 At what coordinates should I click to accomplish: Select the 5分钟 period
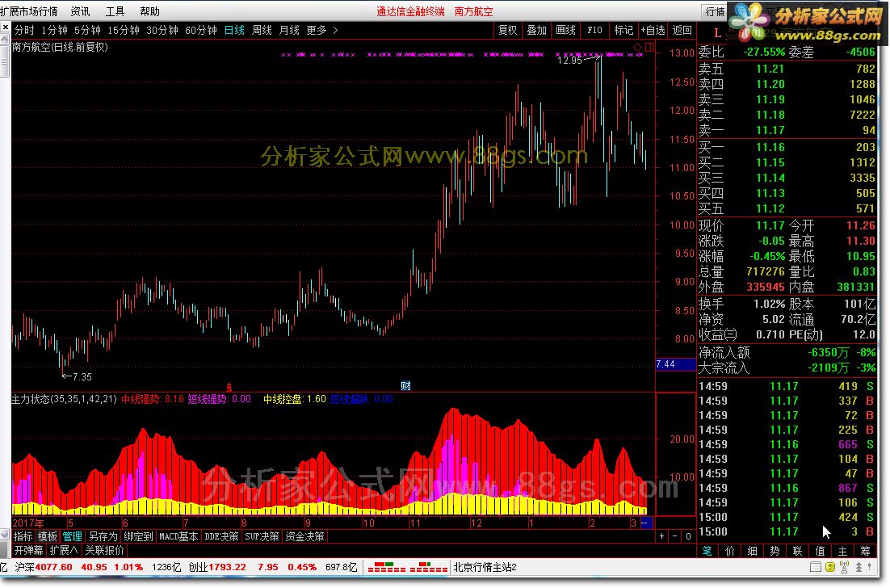click(x=87, y=30)
